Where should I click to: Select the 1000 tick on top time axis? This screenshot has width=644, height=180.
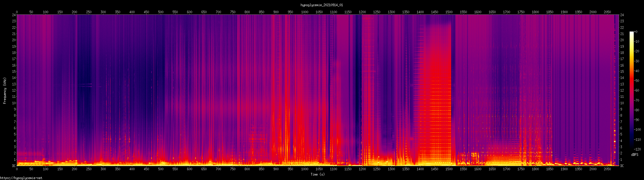305,12
